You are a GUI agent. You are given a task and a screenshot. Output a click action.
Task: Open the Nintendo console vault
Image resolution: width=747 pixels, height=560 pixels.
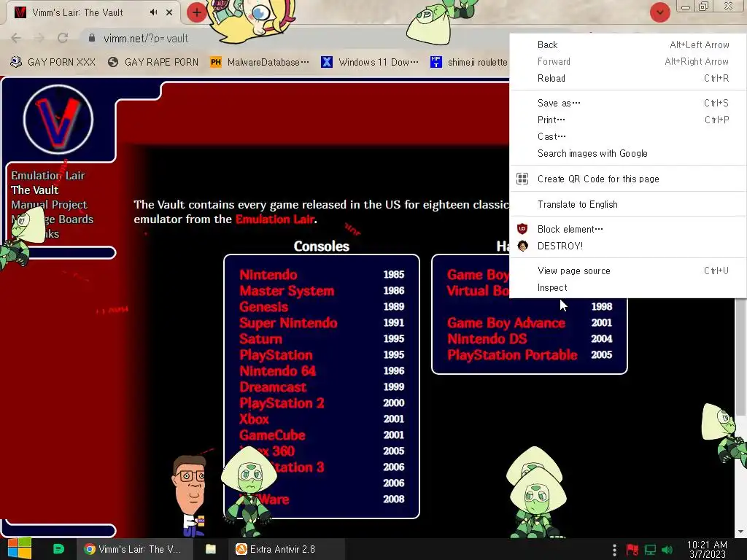(x=268, y=275)
